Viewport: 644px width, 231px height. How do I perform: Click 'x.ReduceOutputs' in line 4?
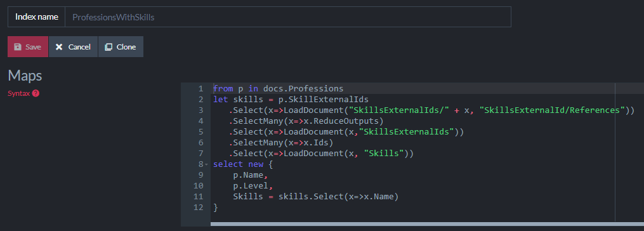pos(346,121)
